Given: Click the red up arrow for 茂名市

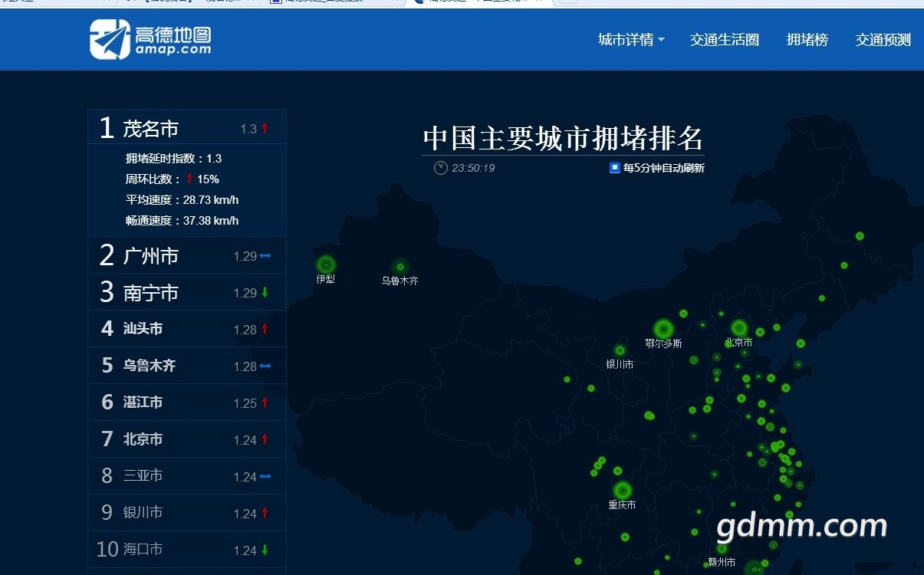Looking at the screenshot, I should pos(265,128).
